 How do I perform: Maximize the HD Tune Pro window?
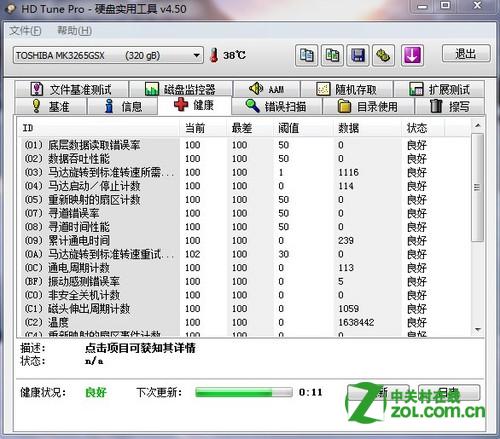pyautogui.click(x=445, y=6)
